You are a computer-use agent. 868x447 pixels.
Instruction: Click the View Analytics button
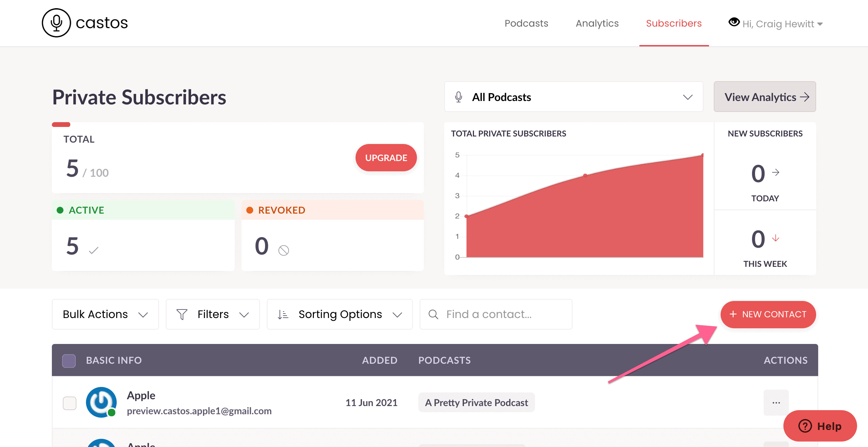[x=765, y=97]
